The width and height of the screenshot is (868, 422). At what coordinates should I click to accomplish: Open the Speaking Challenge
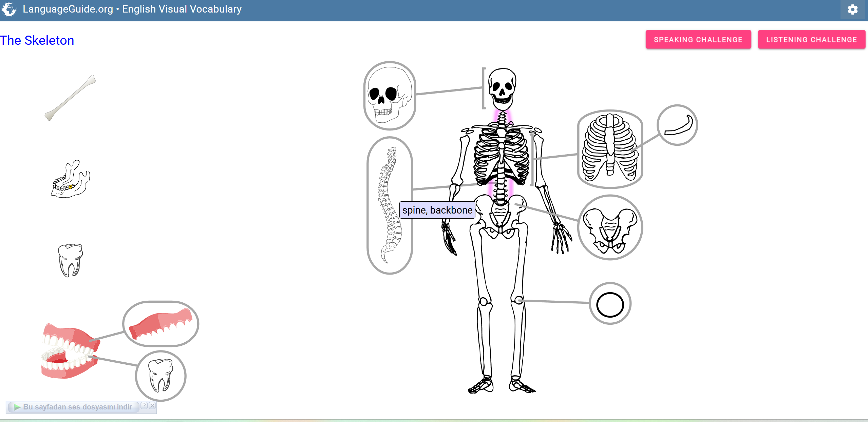click(x=698, y=40)
